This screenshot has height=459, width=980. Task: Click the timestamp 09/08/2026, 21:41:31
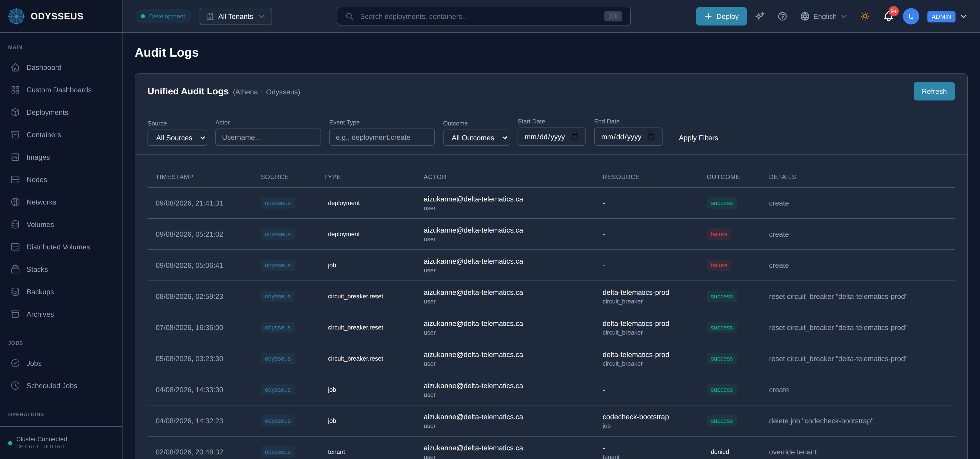click(x=189, y=203)
